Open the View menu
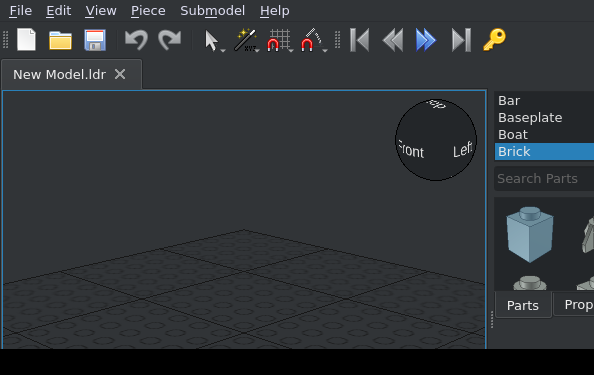594x375 pixels. coord(100,11)
